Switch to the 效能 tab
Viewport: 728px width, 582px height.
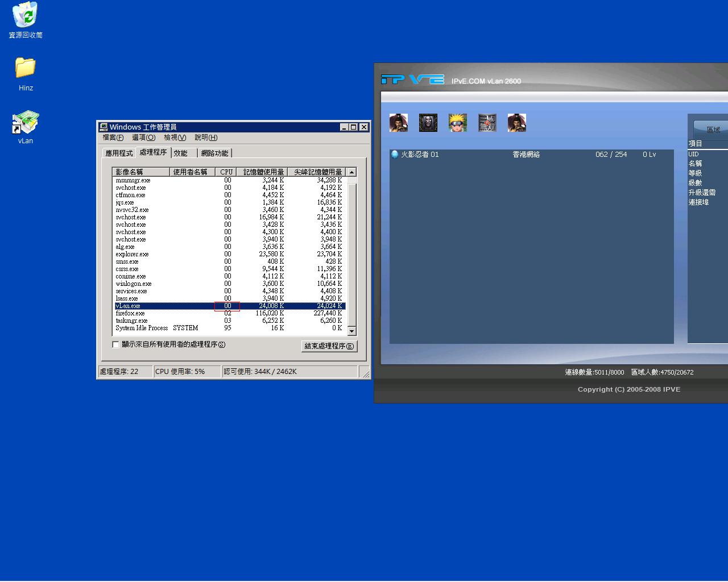[x=181, y=153]
